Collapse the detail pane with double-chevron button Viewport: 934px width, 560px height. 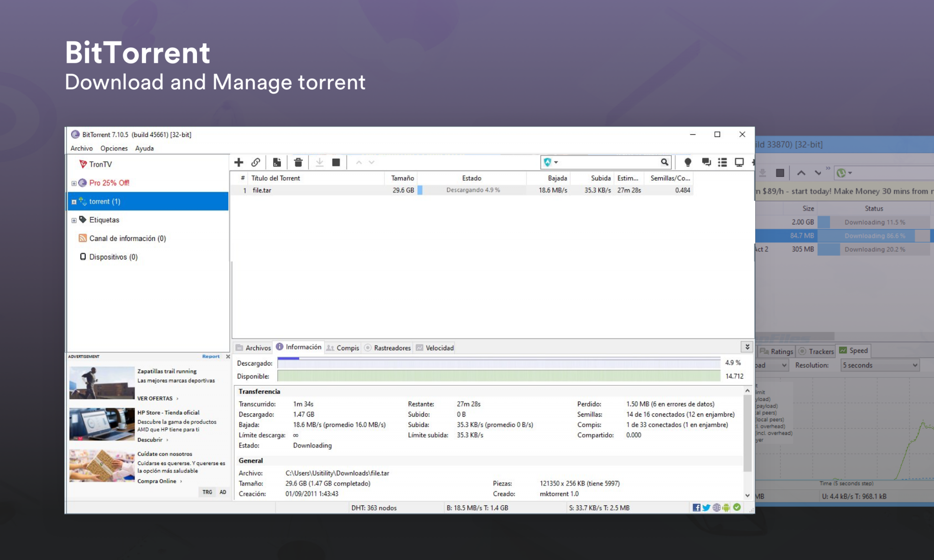[747, 347]
